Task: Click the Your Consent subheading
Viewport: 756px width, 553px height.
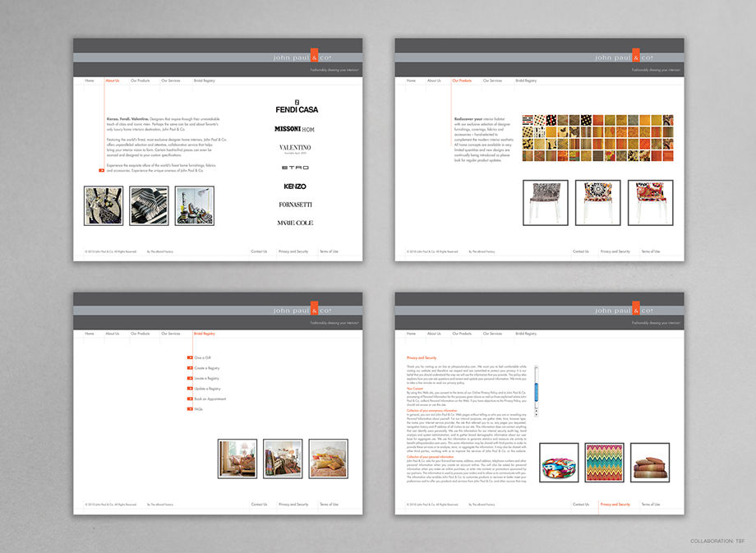Action: 415,389
